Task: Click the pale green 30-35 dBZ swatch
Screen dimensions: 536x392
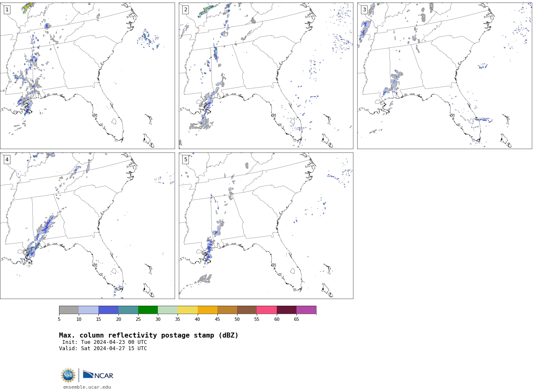Action: [x=168, y=310]
